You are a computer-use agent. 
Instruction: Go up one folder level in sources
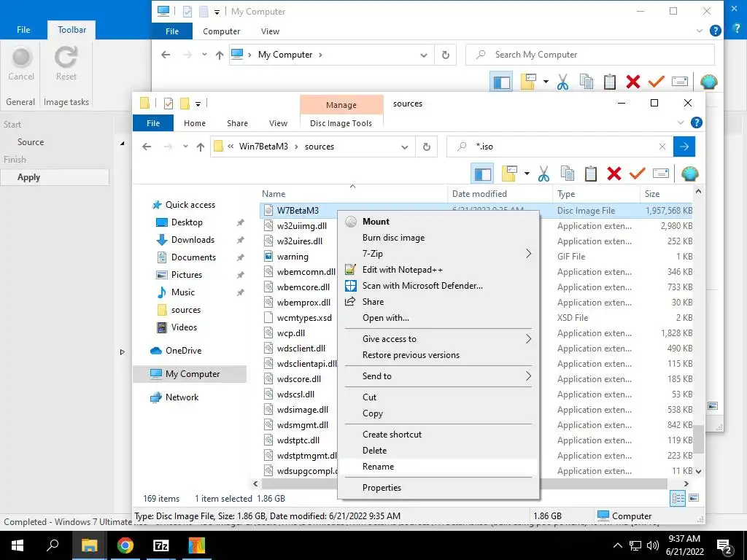click(x=201, y=147)
